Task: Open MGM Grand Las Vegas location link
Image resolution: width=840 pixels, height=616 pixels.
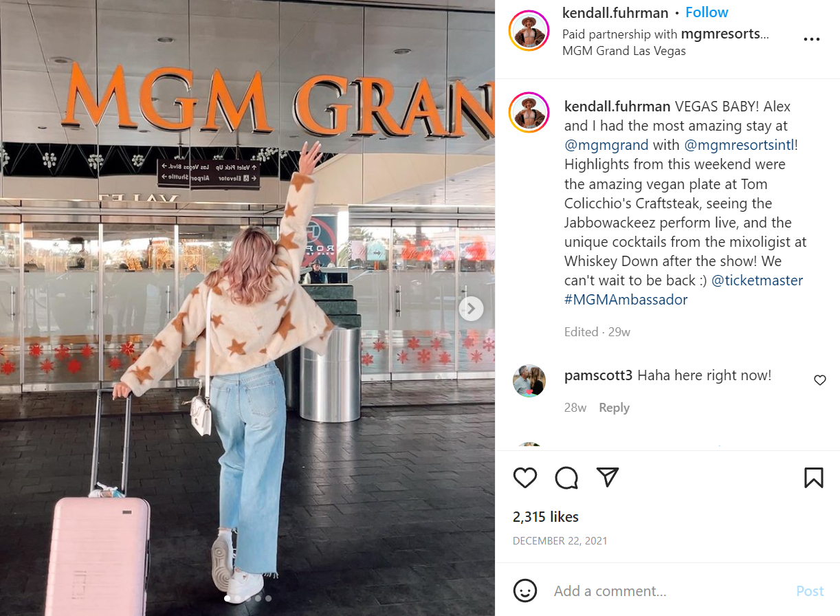Action: [624, 51]
